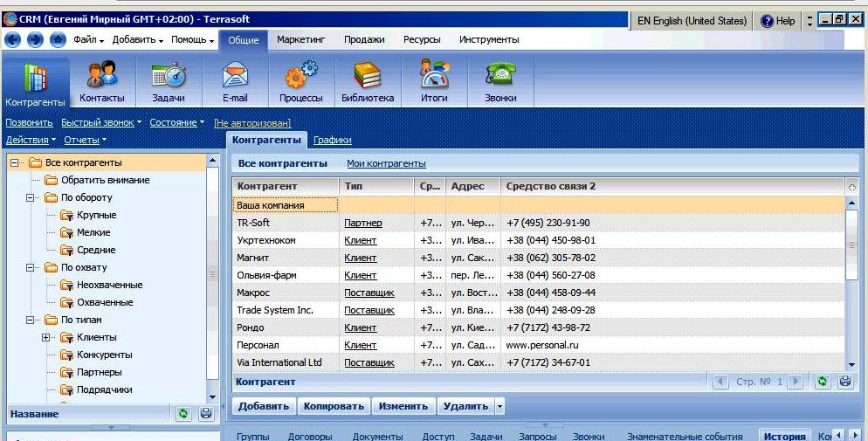
Task: Click the home icon in the toolbar
Action: pos(58,40)
